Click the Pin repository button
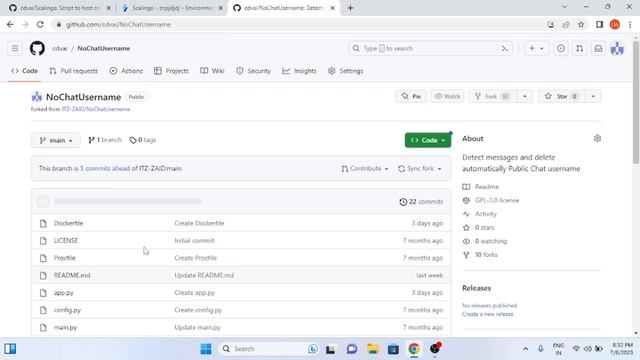This screenshot has width=640, height=360. tap(411, 96)
